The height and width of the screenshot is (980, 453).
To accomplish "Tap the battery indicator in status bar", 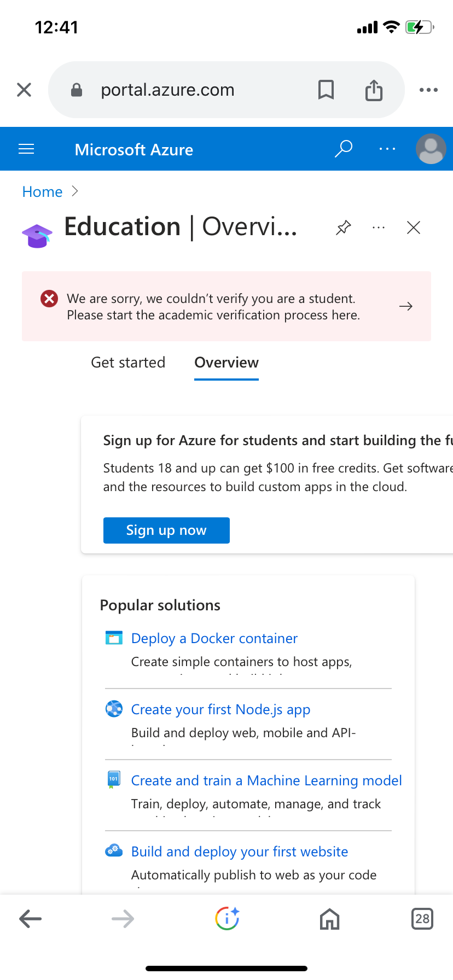I will (x=420, y=27).
